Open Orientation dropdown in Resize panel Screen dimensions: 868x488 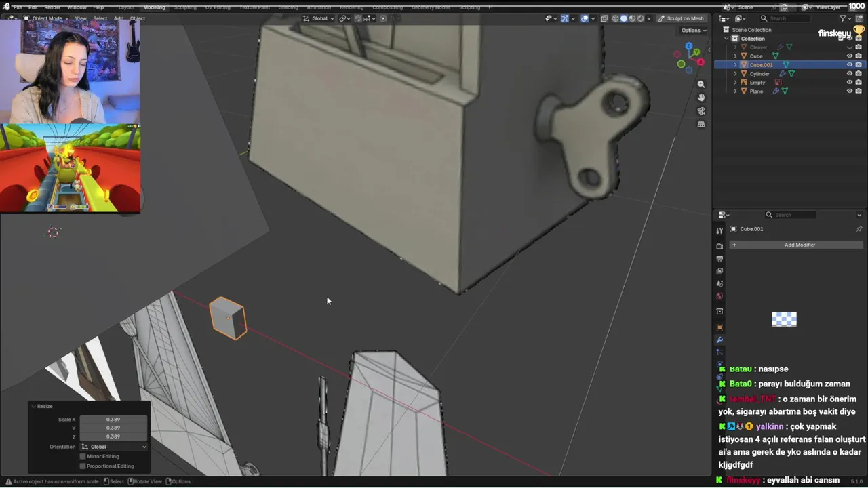pyautogui.click(x=114, y=447)
